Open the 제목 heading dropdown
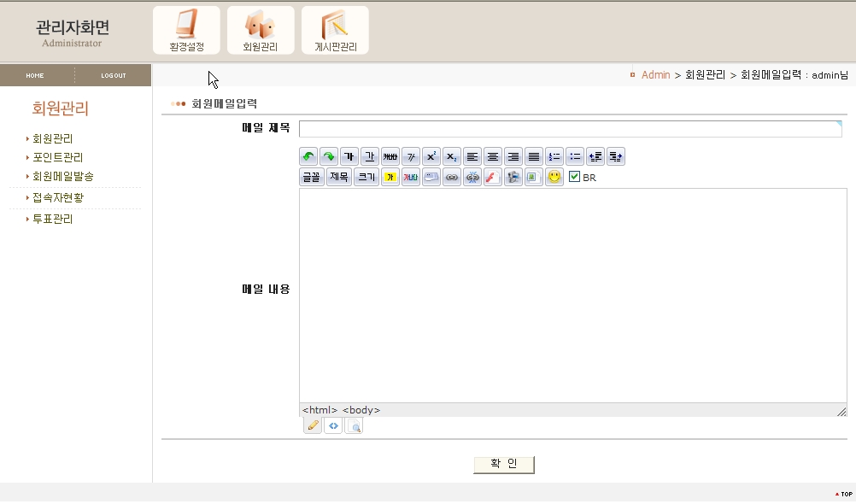Viewport: 856px width, 504px height. pyautogui.click(x=339, y=178)
